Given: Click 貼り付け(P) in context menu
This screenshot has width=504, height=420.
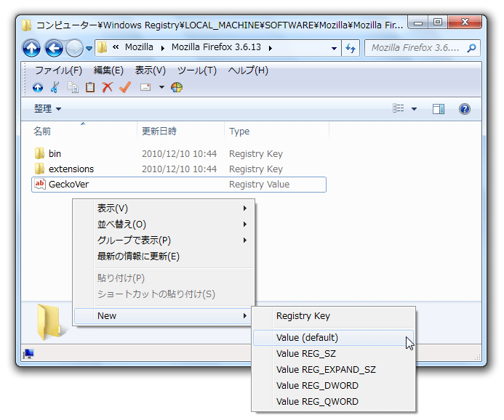Looking at the screenshot, I should click(164, 278).
